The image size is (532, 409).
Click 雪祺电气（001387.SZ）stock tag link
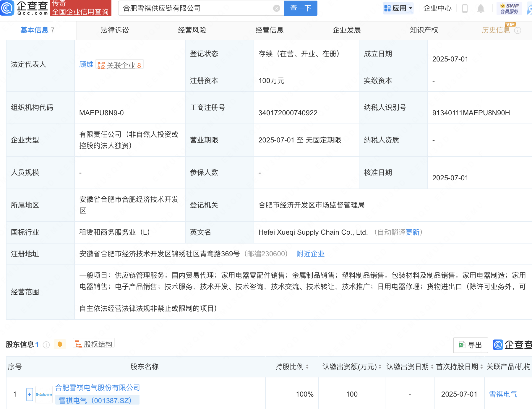98,401
